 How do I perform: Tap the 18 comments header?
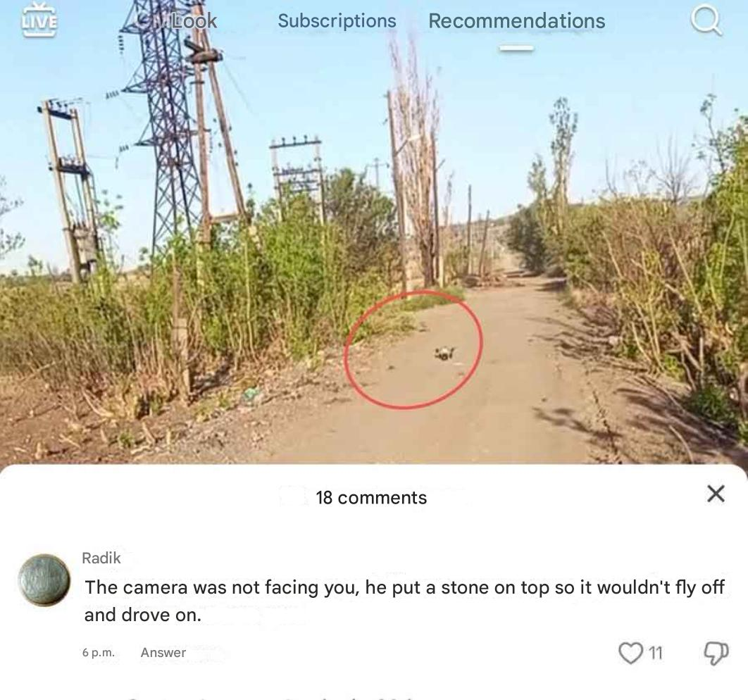tap(371, 497)
